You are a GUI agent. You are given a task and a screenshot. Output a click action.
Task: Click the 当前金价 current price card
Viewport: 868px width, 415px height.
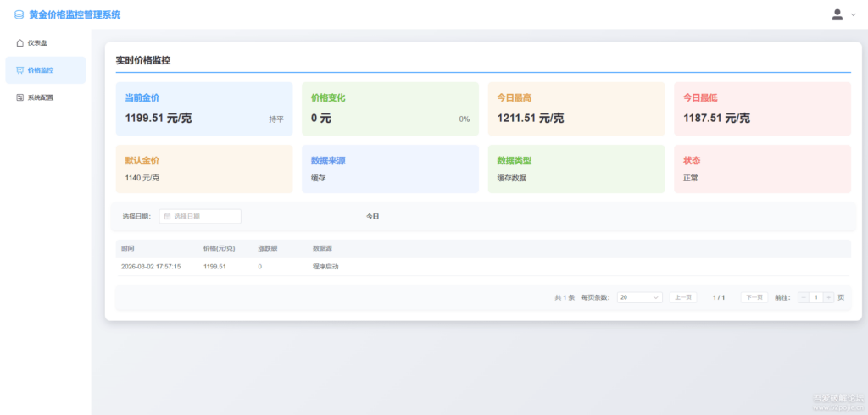(203, 108)
